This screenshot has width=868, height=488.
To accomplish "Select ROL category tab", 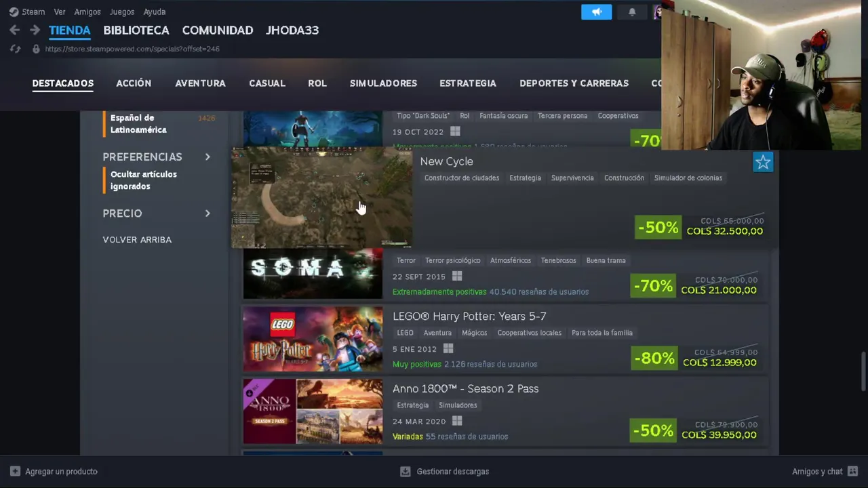I will click(x=317, y=83).
